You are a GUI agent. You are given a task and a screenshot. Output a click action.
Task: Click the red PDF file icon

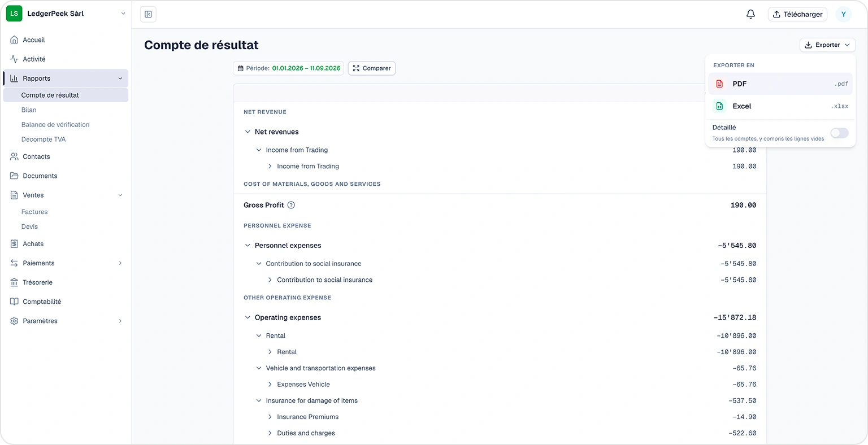[x=719, y=84]
